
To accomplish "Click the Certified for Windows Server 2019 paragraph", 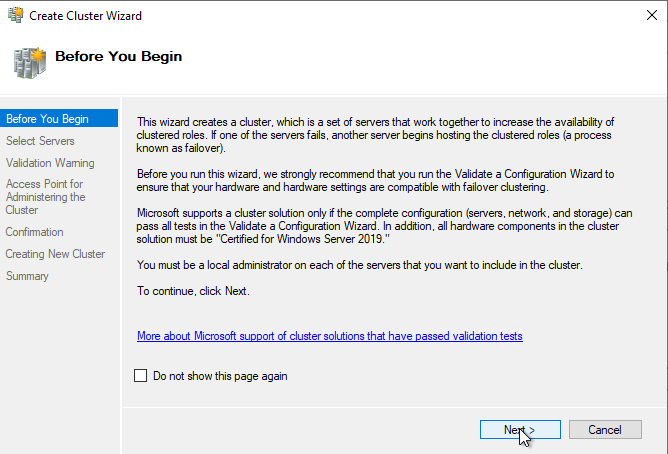I will (x=384, y=226).
